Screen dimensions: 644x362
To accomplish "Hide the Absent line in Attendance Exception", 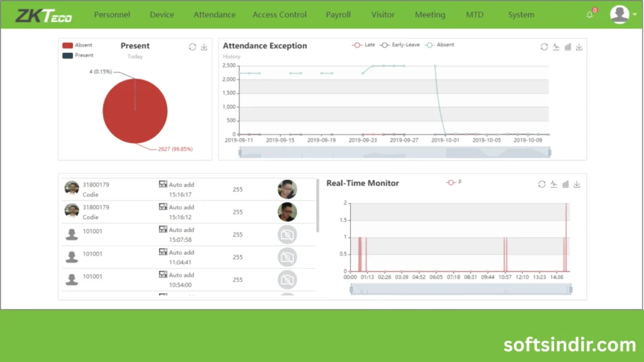I will click(440, 45).
